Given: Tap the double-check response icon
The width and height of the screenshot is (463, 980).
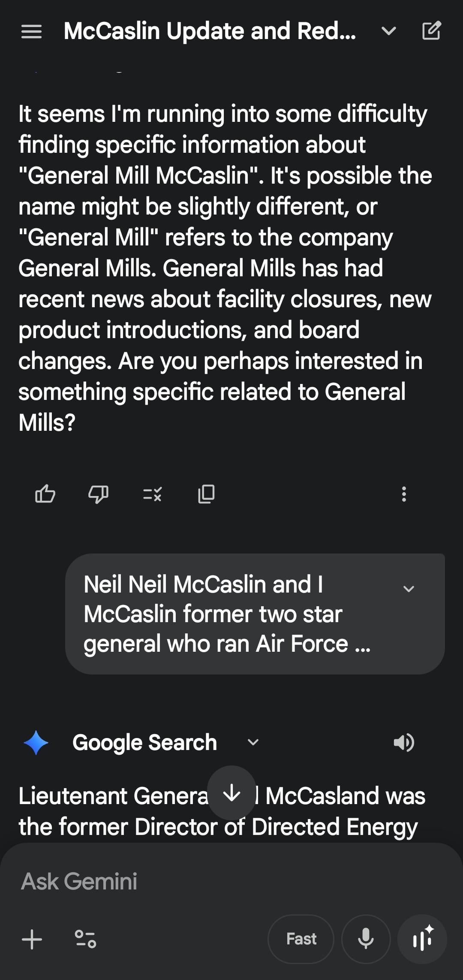Looking at the screenshot, I should (152, 494).
